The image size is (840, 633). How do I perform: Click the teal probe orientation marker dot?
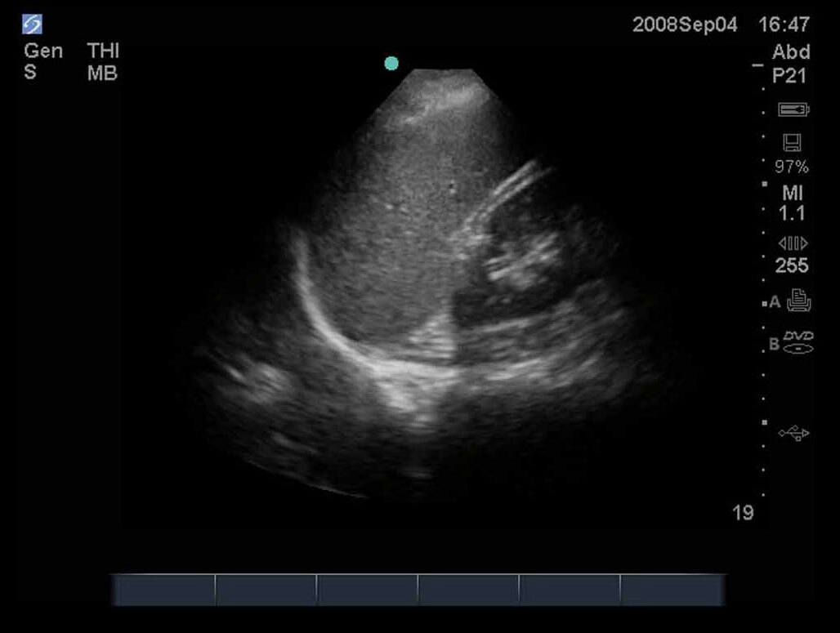click(x=391, y=63)
